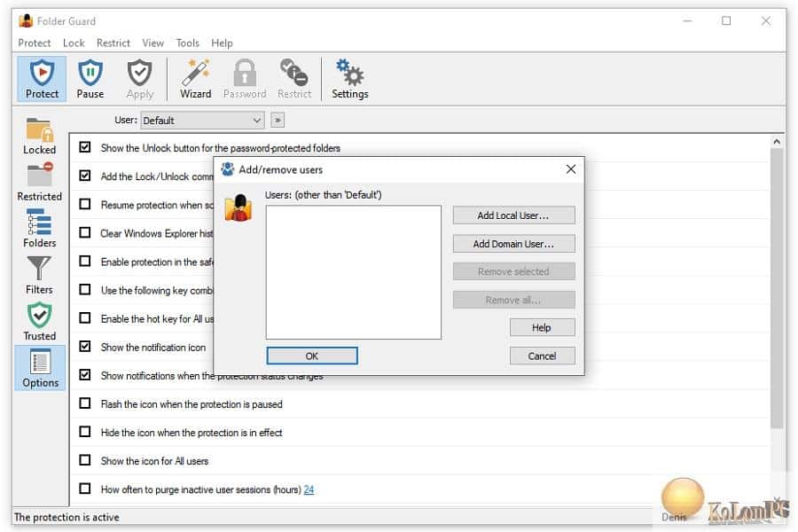Screen dimensions: 798x532
Task: Open the Trusted programs view
Action: tap(39, 315)
